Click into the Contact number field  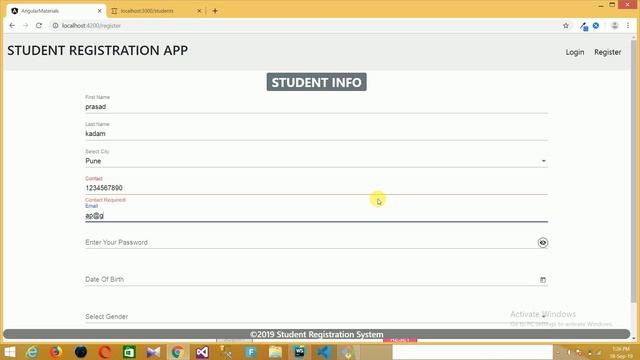click(x=316, y=188)
